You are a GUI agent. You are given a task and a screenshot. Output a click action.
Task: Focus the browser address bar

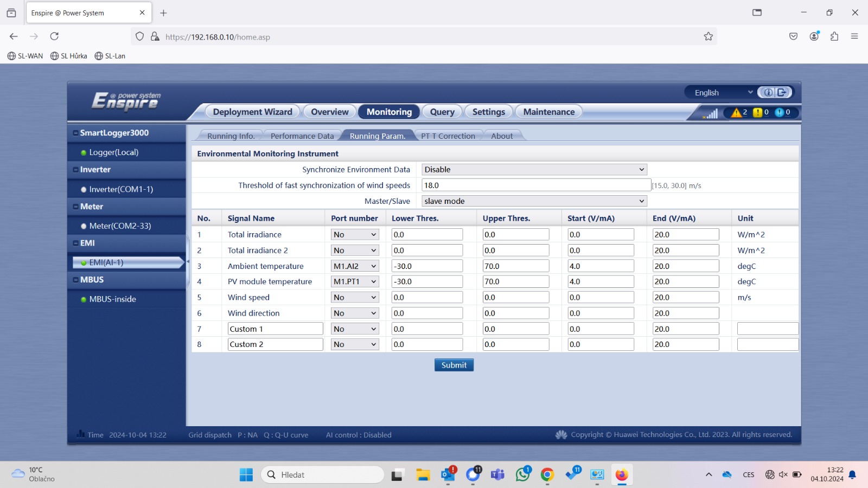(423, 37)
